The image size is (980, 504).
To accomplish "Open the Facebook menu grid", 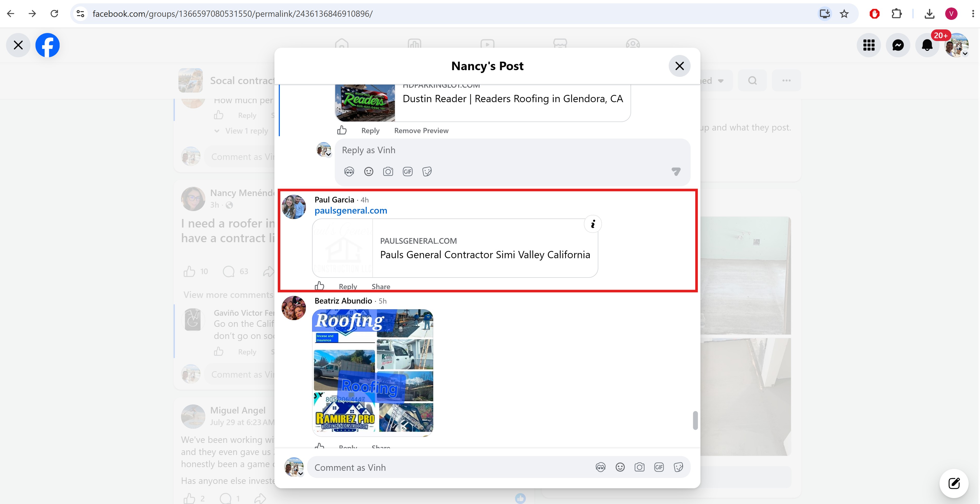I will [x=869, y=45].
